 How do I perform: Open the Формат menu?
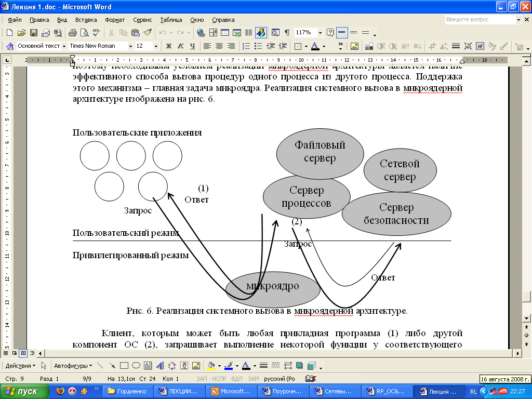coord(115,20)
